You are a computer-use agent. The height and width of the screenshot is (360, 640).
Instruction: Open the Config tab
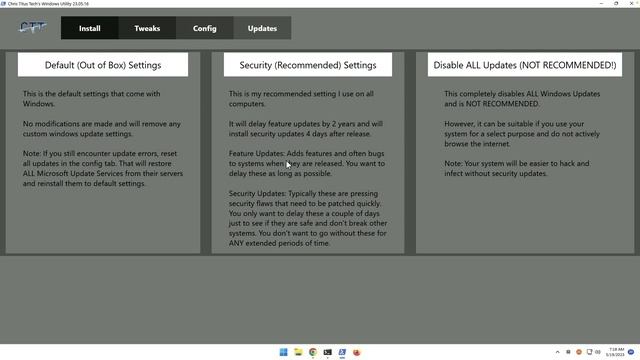click(205, 28)
